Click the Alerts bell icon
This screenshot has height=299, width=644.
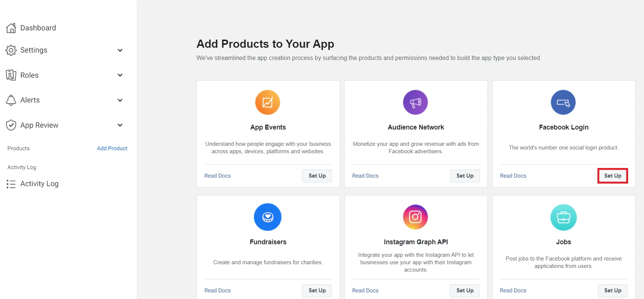(11, 100)
